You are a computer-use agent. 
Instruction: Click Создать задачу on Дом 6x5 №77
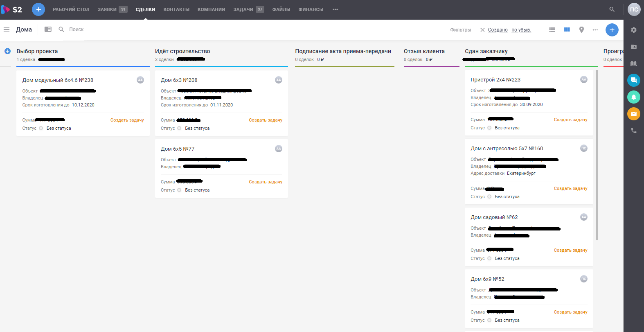pos(266,182)
